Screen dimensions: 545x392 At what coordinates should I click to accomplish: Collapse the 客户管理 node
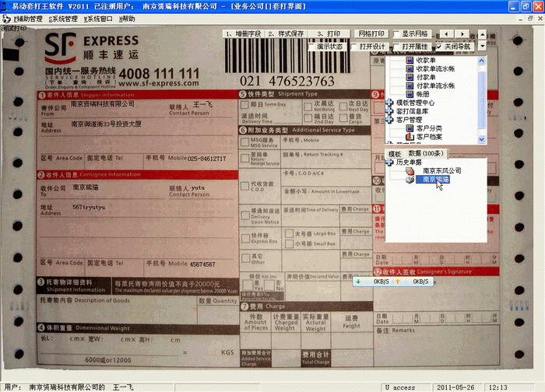coord(389,120)
